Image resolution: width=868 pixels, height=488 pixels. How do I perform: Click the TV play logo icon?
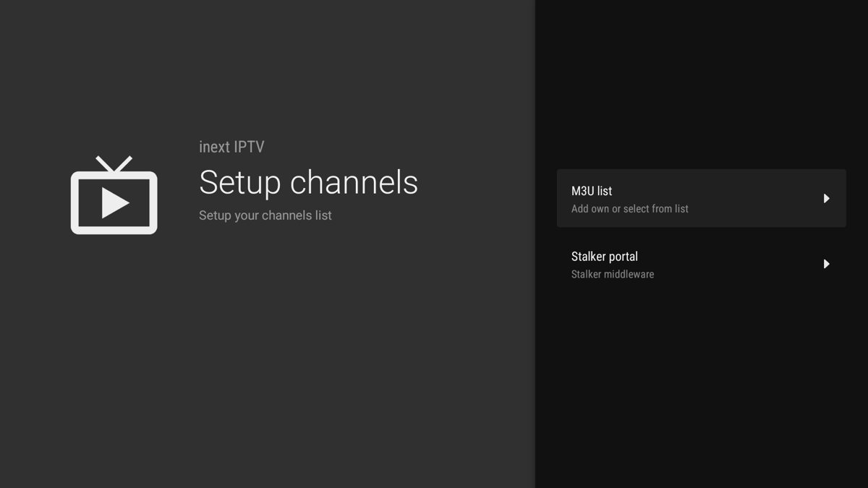[114, 195]
